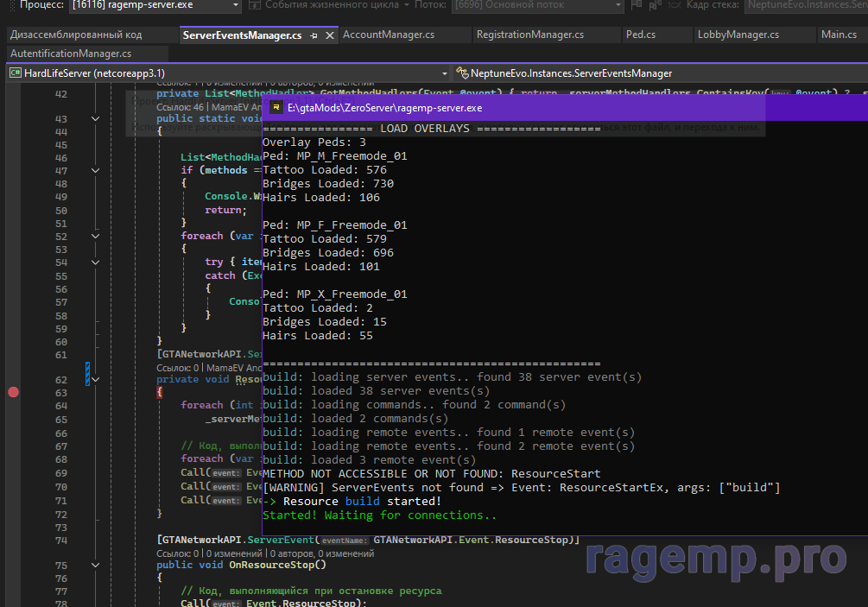
Task: Collapse the method at line 43
Action: (x=95, y=118)
